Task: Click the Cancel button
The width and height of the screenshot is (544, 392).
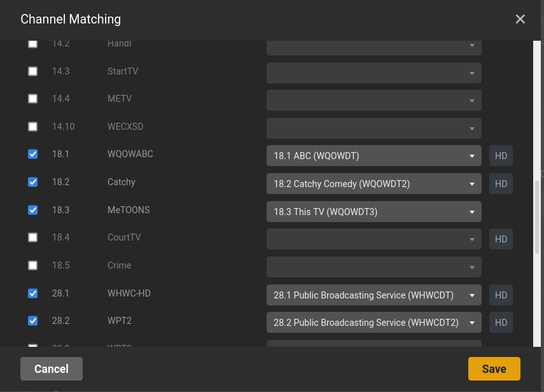Action: pyautogui.click(x=52, y=368)
